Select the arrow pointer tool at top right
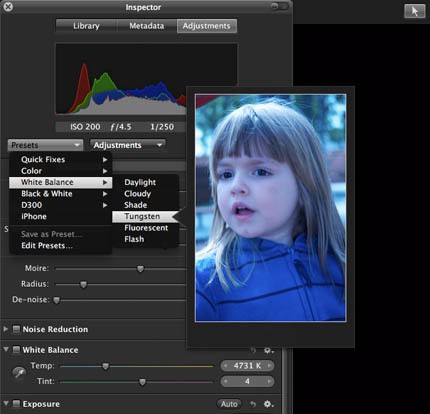 415,11
